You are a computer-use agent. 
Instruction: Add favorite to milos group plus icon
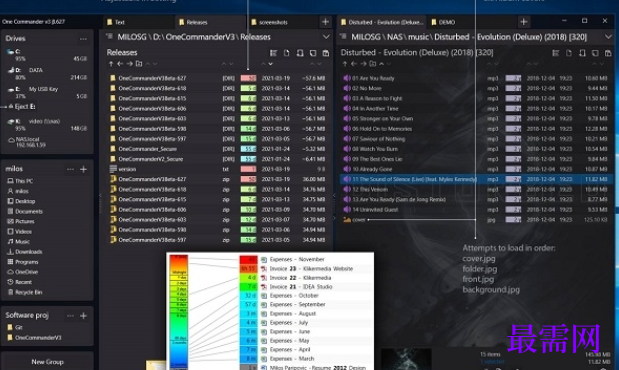click(83, 169)
